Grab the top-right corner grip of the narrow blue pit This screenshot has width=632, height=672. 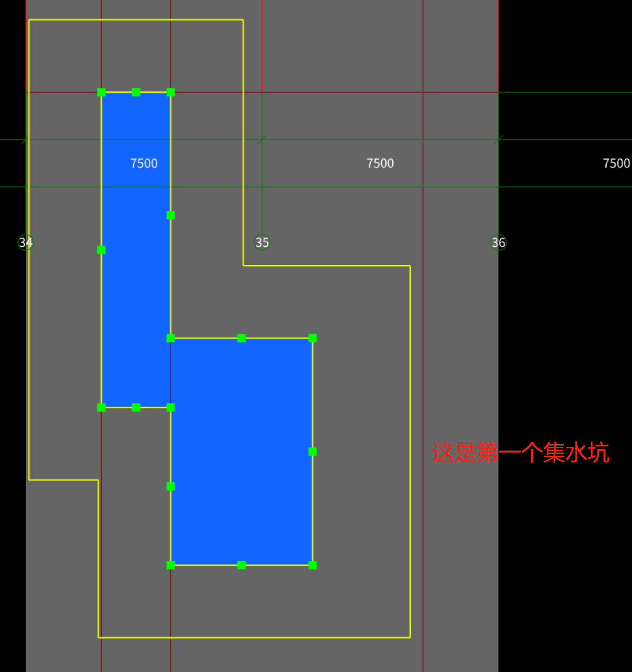tap(171, 92)
